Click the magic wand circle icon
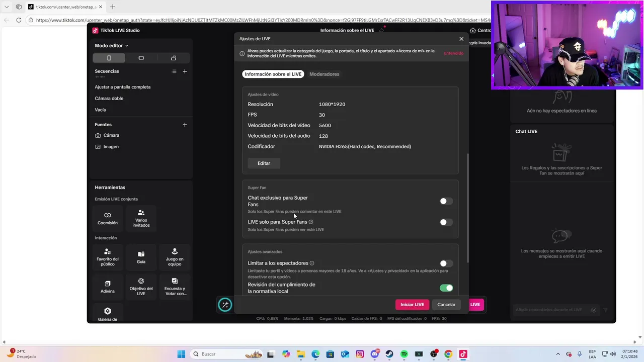The image size is (644, 362). (225, 305)
